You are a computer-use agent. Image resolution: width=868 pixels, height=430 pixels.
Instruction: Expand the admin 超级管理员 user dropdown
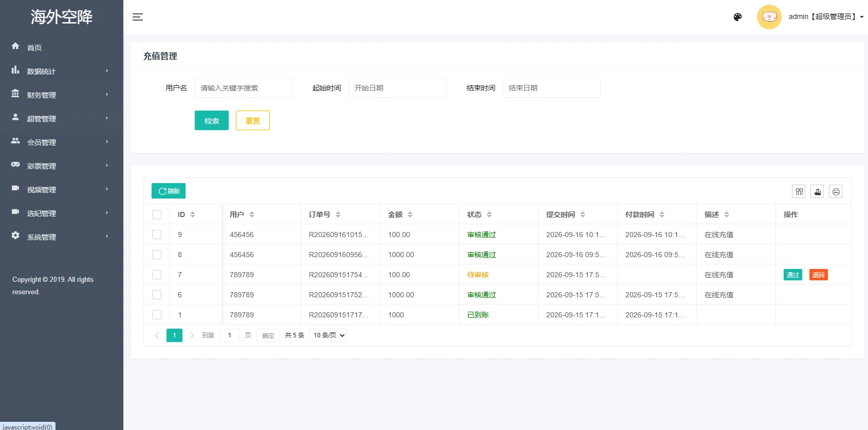826,17
